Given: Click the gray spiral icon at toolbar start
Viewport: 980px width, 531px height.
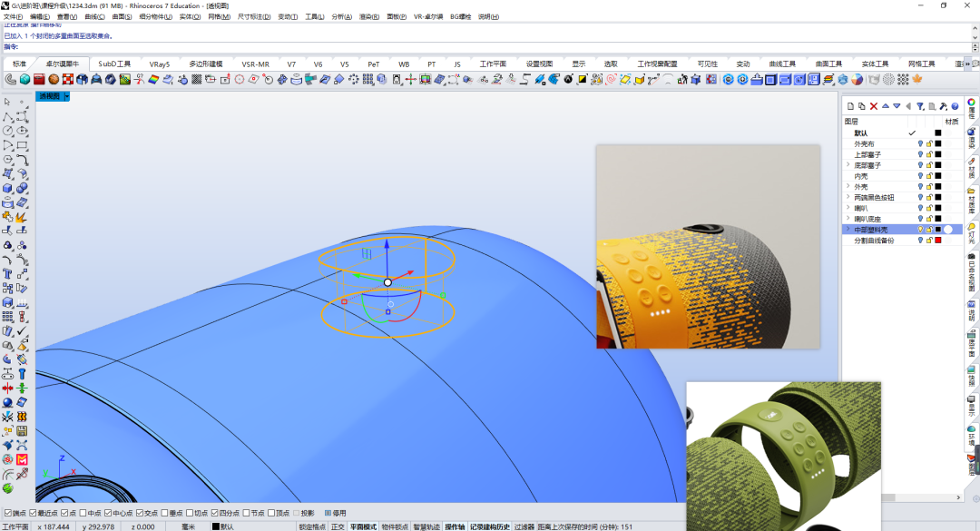Looking at the screenshot, I should pos(11,80).
